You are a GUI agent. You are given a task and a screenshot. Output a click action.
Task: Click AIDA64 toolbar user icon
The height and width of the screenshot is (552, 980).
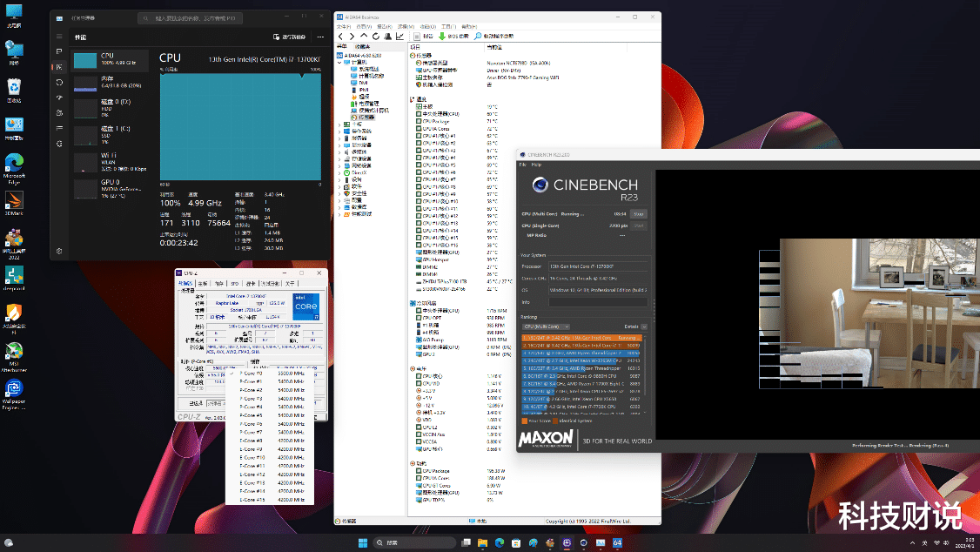(387, 37)
